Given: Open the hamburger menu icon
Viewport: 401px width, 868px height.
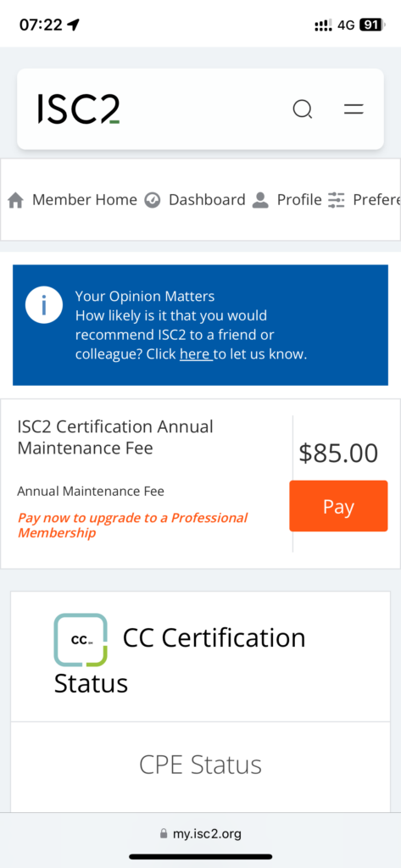Looking at the screenshot, I should tap(354, 109).
